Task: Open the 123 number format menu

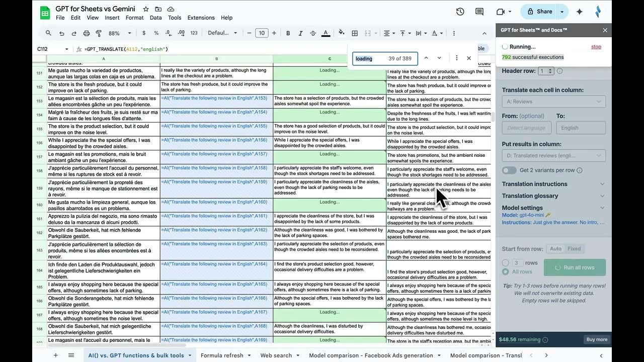Action: coord(194,33)
